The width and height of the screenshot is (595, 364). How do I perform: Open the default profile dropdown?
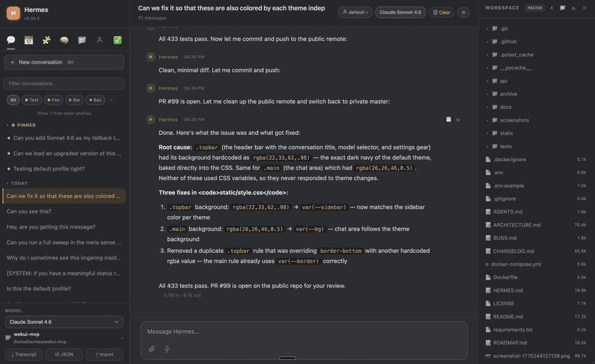(355, 12)
